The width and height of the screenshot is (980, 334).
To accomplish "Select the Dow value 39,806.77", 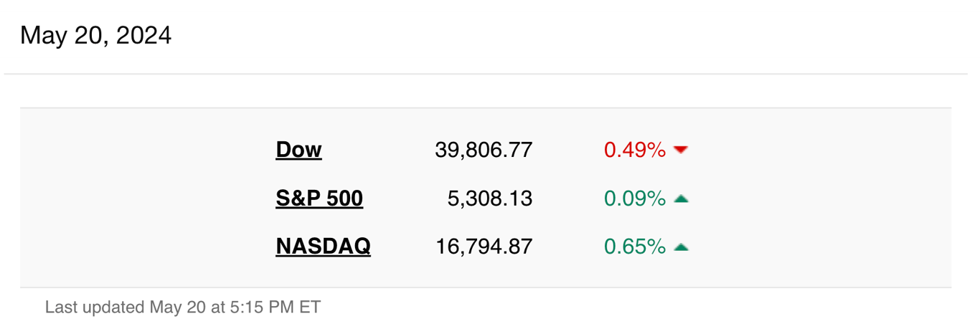I will (x=484, y=150).
